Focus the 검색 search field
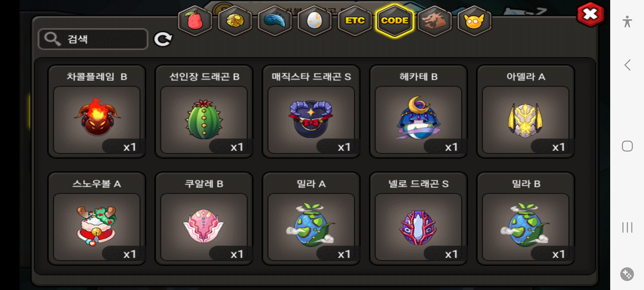The width and height of the screenshot is (644, 290). 93,39
